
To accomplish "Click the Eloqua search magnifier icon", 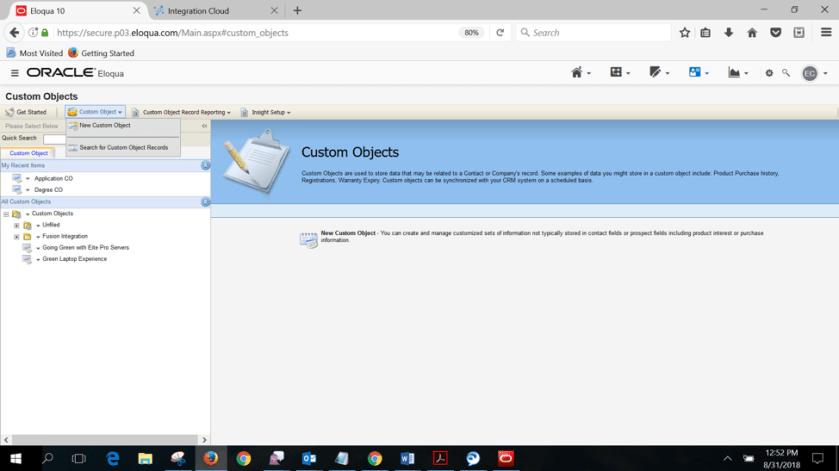I will click(786, 73).
